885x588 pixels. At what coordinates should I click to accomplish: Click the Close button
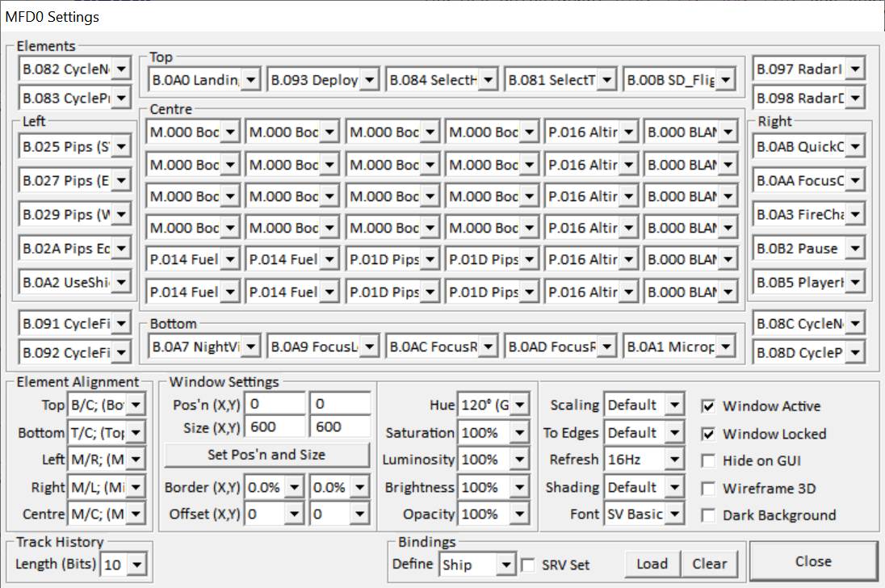[x=813, y=561]
